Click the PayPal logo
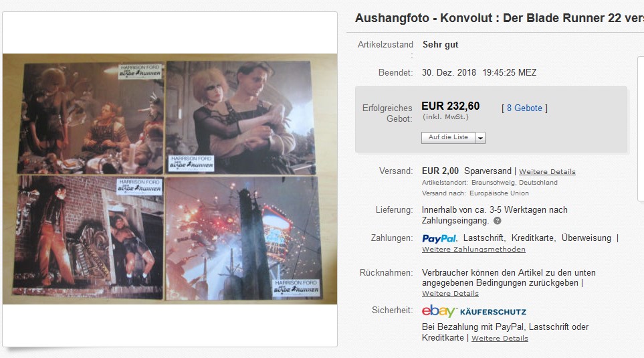The image size is (644, 358). click(x=439, y=238)
